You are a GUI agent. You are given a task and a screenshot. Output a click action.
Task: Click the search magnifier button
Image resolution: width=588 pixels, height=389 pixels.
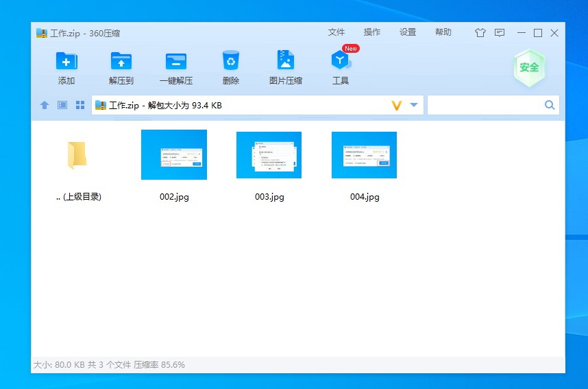coord(550,105)
